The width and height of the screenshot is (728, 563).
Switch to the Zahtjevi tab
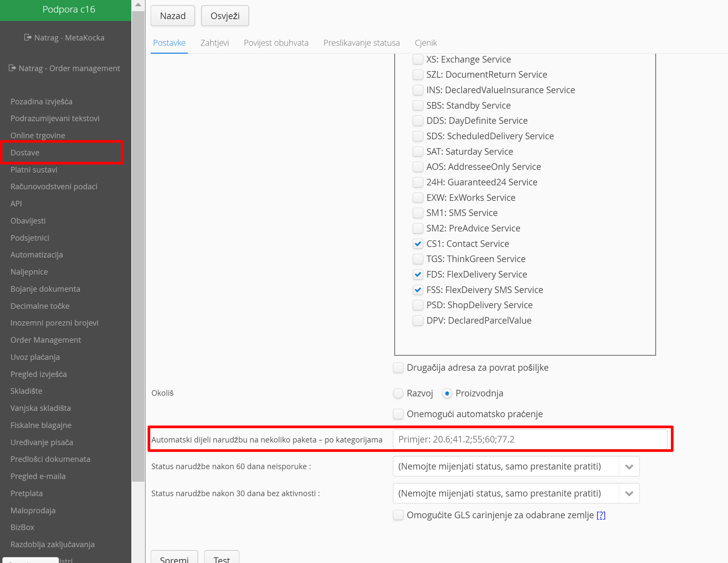[x=214, y=43]
